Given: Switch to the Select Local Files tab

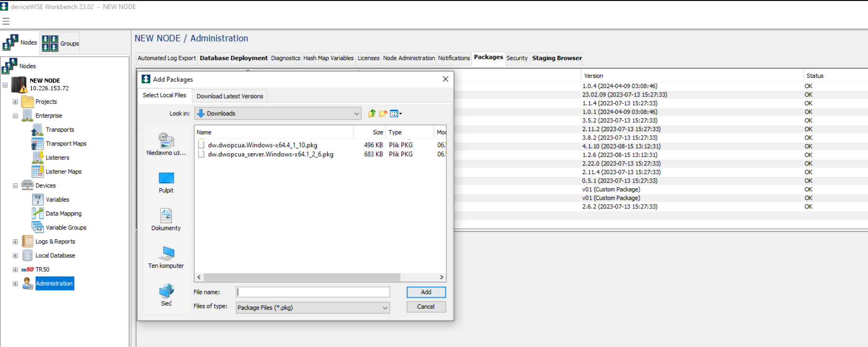Looking at the screenshot, I should click(x=164, y=95).
